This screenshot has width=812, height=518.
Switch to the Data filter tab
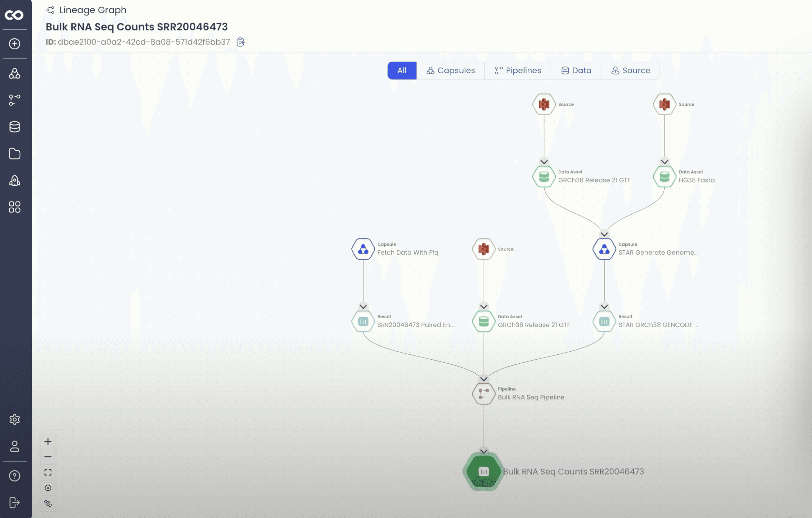pyautogui.click(x=576, y=70)
